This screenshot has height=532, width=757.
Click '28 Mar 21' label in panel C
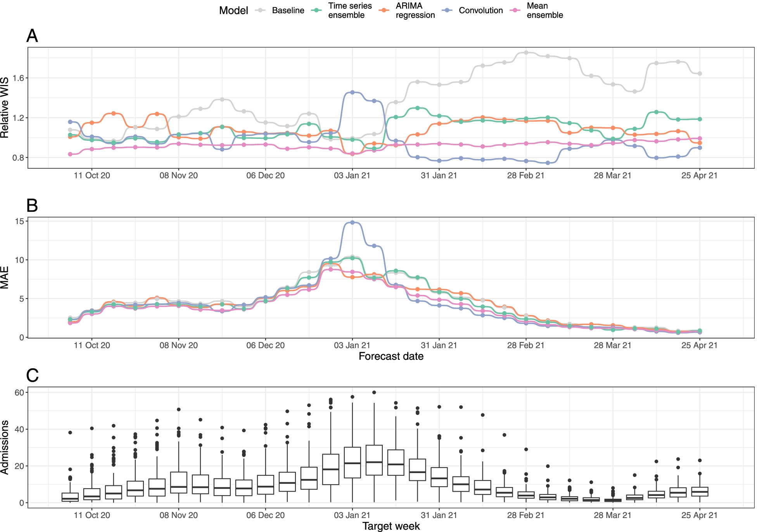[x=613, y=515]
